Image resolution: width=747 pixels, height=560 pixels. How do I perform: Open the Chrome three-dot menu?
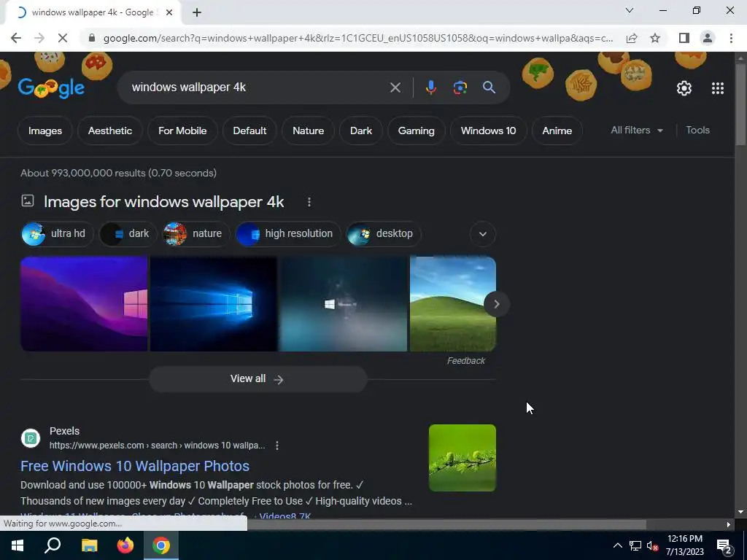pyautogui.click(x=731, y=38)
